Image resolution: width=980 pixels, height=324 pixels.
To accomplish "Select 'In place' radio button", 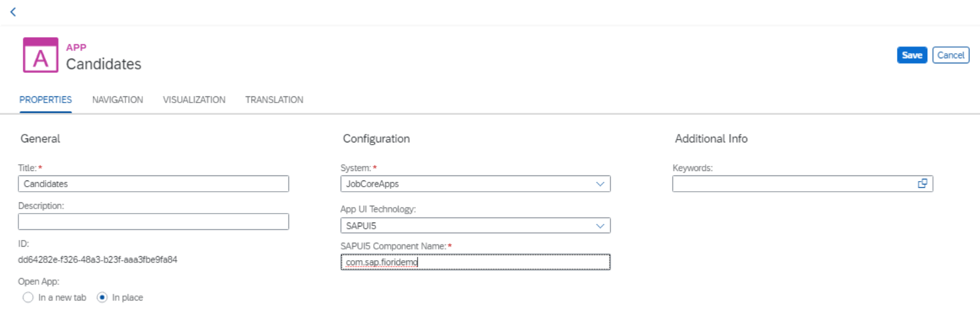I will pyautogui.click(x=102, y=298).
